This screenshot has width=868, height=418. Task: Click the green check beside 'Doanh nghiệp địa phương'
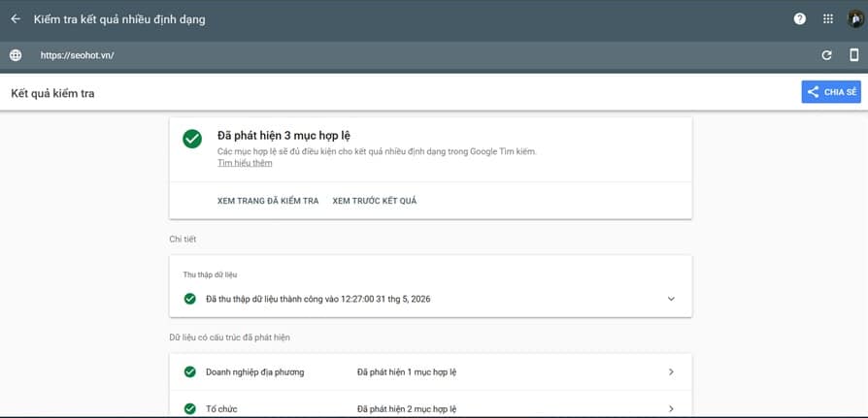pyautogui.click(x=190, y=372)
